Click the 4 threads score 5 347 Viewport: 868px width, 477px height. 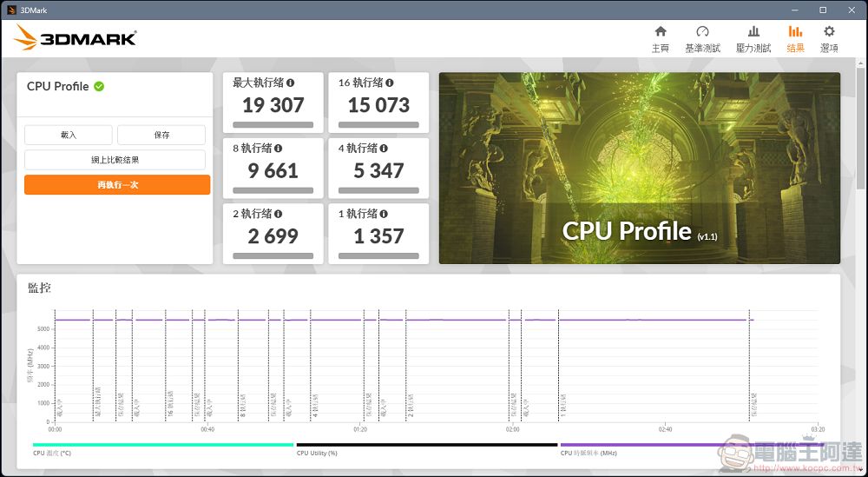[x=378, y=170]
